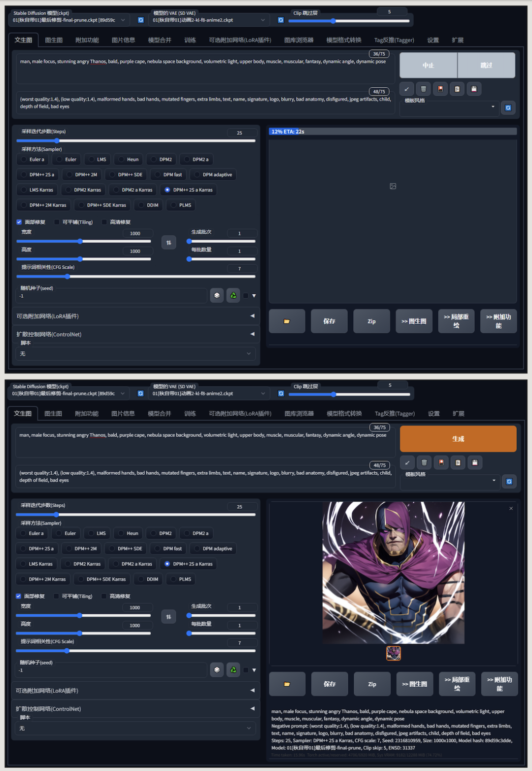Enable 可平铺(Tiling) checkbox in upper screenshot
Screen dimensions: 532x771
click(x=57, y=222)
